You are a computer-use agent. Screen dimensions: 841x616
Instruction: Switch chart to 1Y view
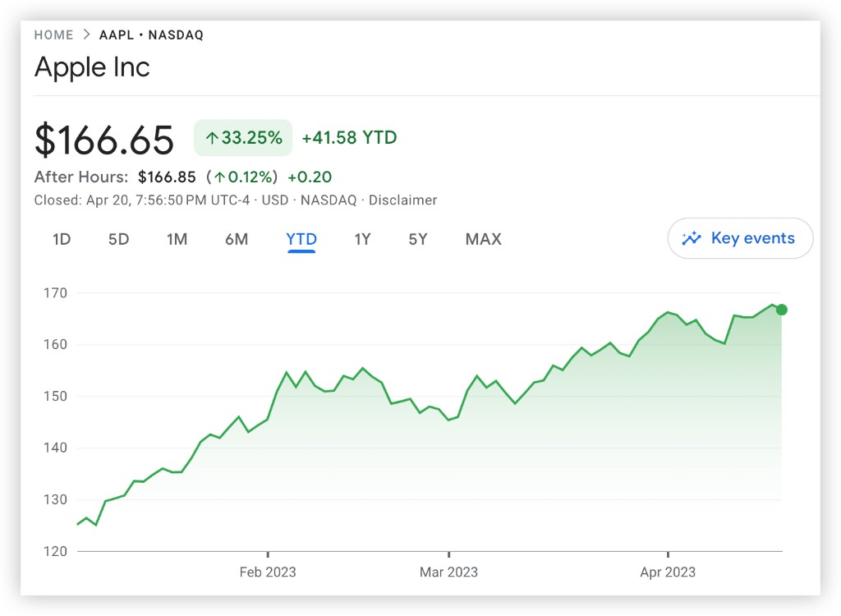362,240
